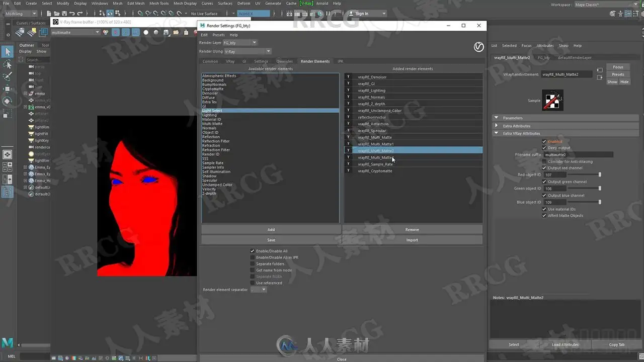The height and width of the screenshot is (362, 644).
Task: Click the monochrome sphere icon in frame buffer
Action: [x=156, y=32]
